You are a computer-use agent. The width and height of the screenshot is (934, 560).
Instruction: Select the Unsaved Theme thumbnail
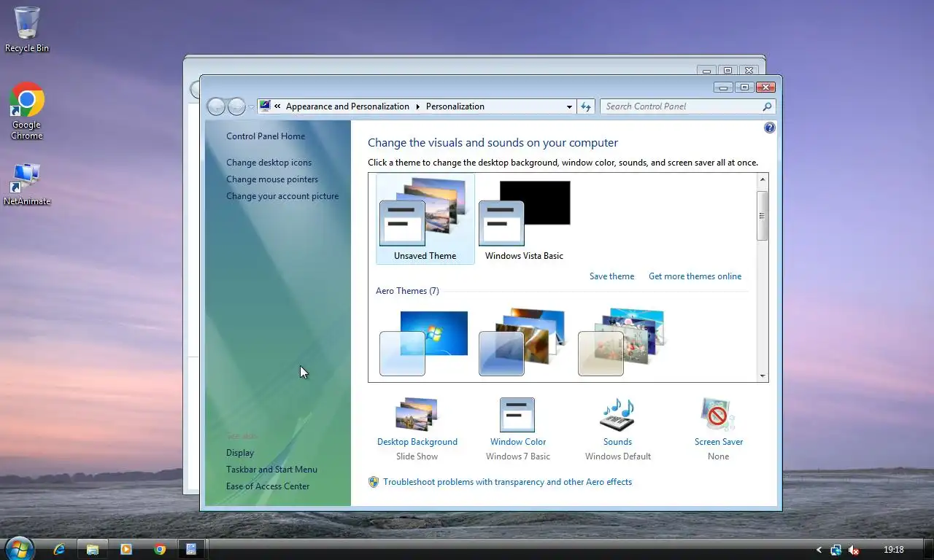(x=425, y=219)
